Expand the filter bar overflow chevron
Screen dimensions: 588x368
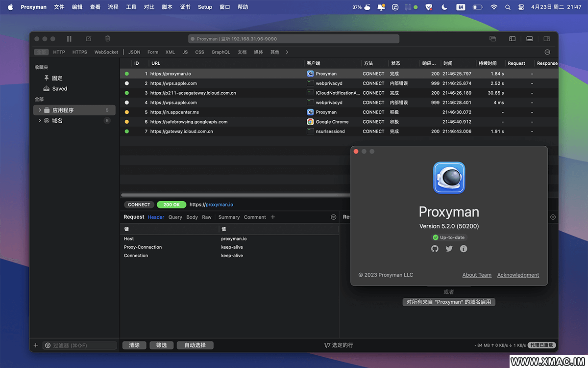coord(287,52)
